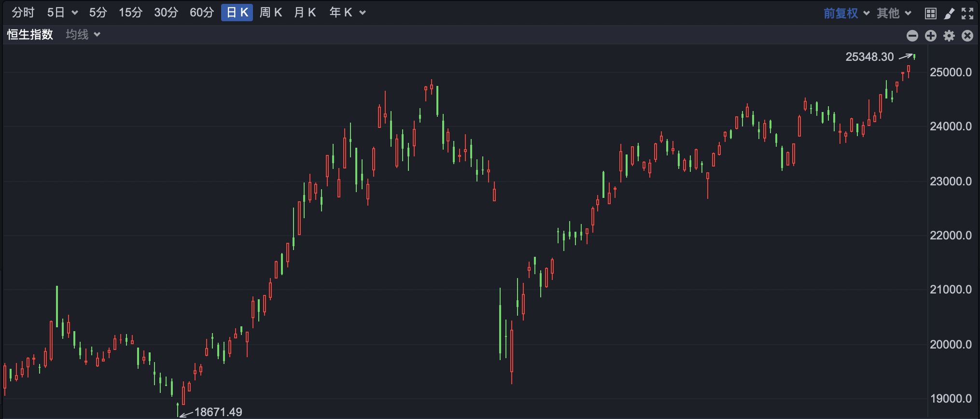This screenshot has width=980, height=419.
Task: Expand the 年K period dropdown arrow
Action: click(x=363, y=13)
